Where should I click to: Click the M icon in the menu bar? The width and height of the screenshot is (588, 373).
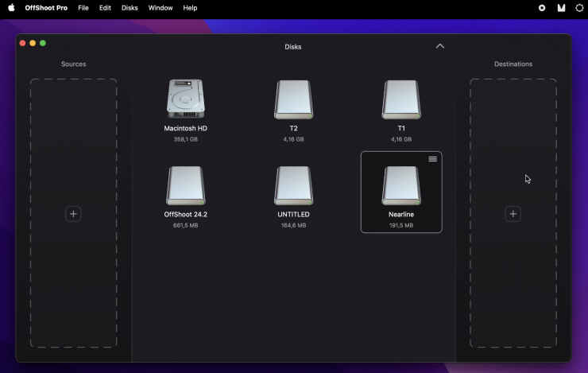click(x=561, y=8)
